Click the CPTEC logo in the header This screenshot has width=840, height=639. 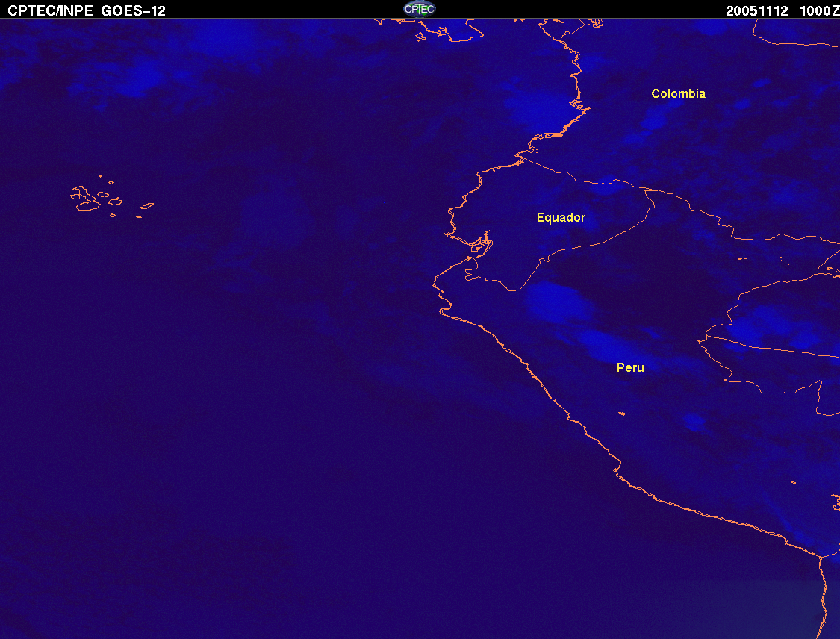(x=420, y=9)
